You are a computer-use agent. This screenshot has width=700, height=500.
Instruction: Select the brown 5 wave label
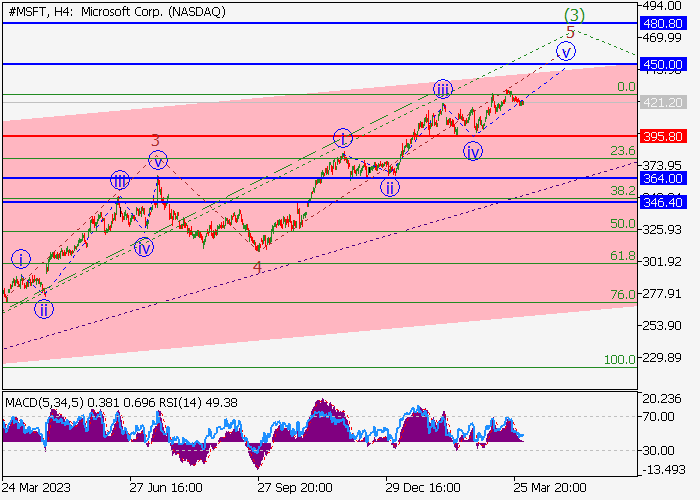[x=570, y=32]
